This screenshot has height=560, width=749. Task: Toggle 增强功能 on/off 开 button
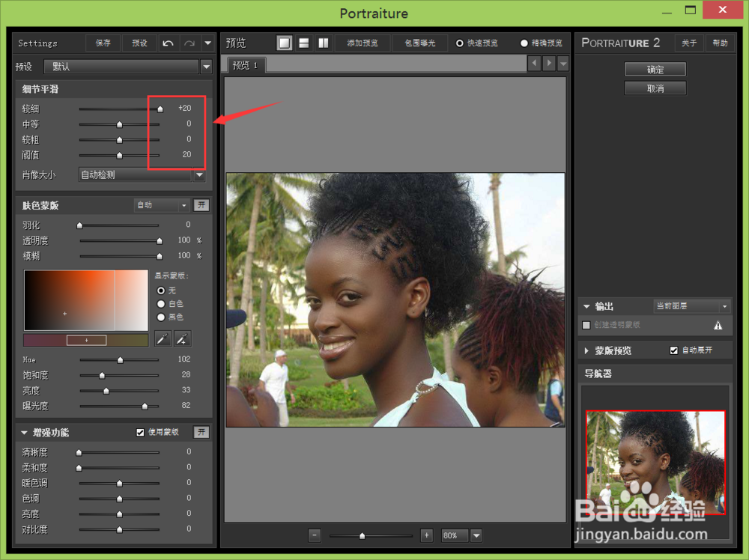tap(201, 432)
